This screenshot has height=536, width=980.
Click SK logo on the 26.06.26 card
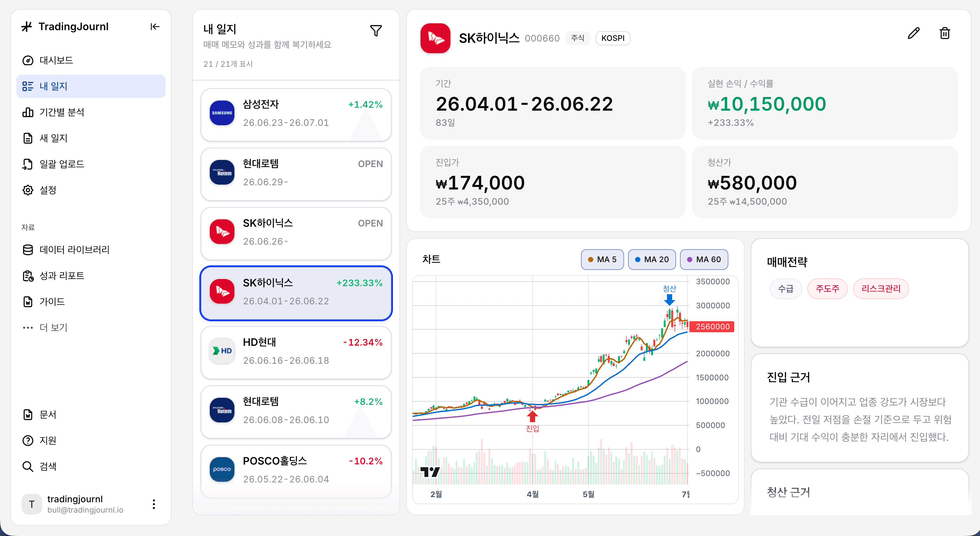click(222, 232)
